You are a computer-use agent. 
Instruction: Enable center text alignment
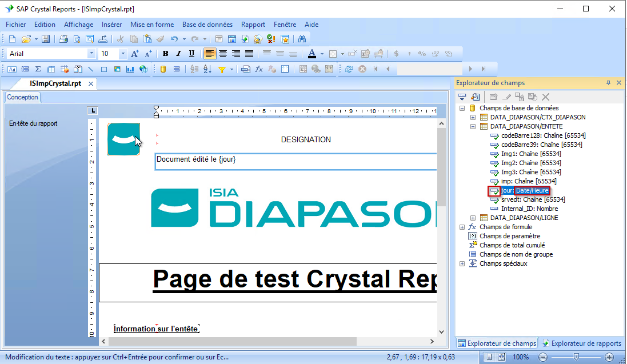point(223,54)
